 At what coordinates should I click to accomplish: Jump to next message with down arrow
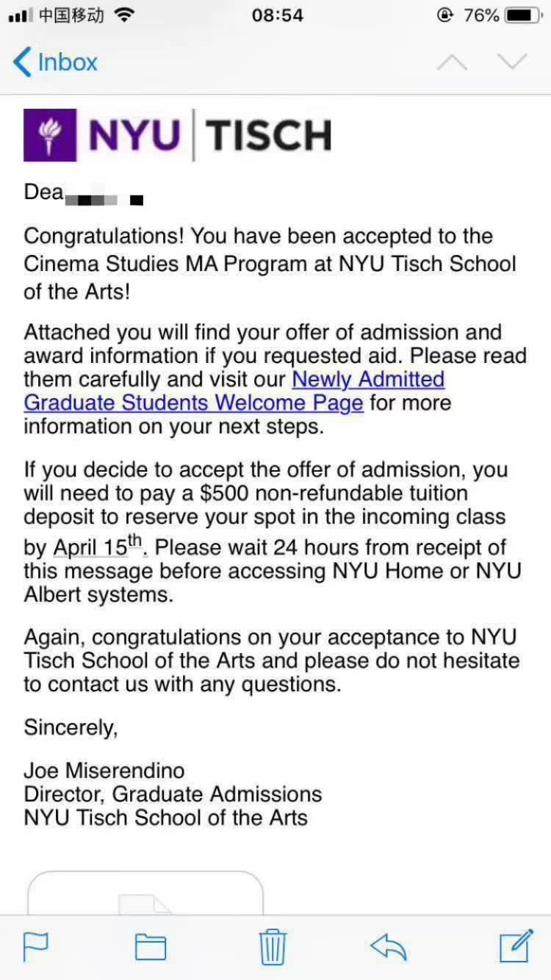coord(512,62)
